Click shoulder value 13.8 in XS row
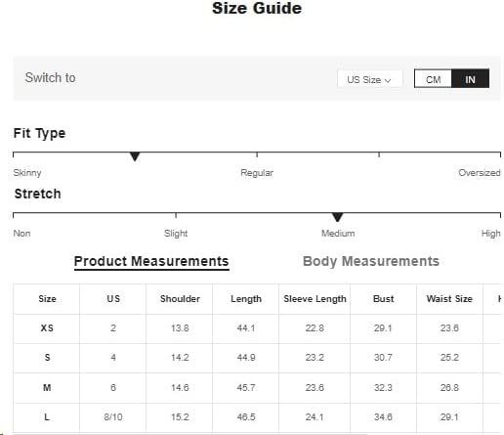This screenshot has height=435, width=504. (180, 328)
